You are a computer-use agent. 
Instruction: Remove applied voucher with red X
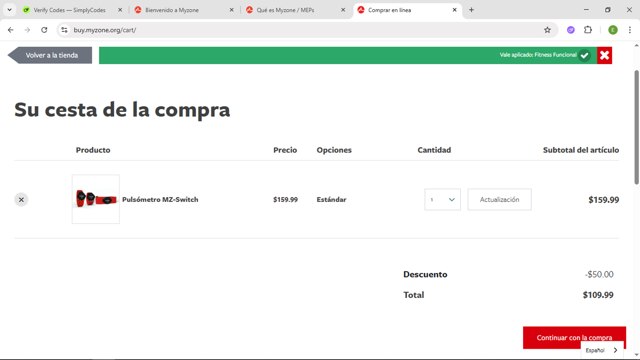point(604,55)
